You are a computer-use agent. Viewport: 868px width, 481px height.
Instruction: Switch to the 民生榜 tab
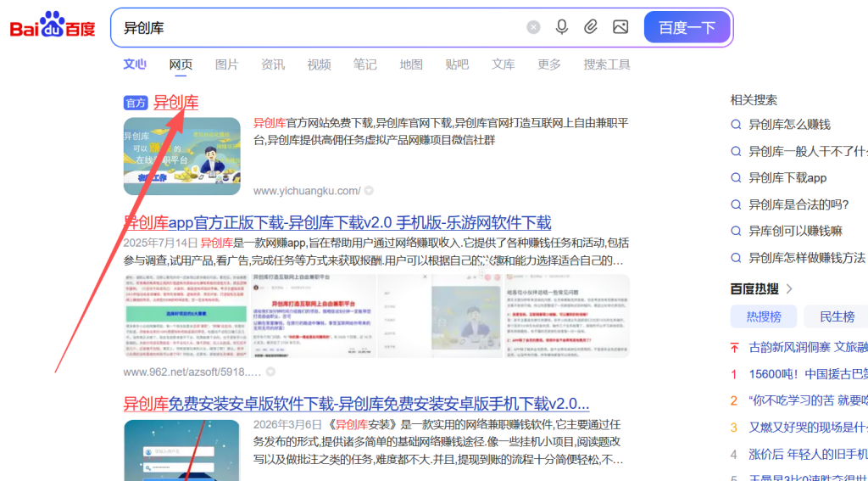click(836, 317)
